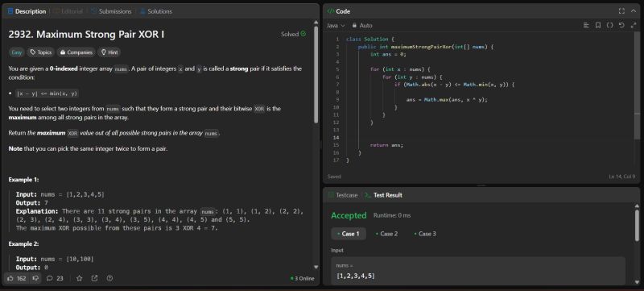Click the Easy difficulty tag
Image resolution: width=644 pixels, height=291 pixels.
coord(17,52)
